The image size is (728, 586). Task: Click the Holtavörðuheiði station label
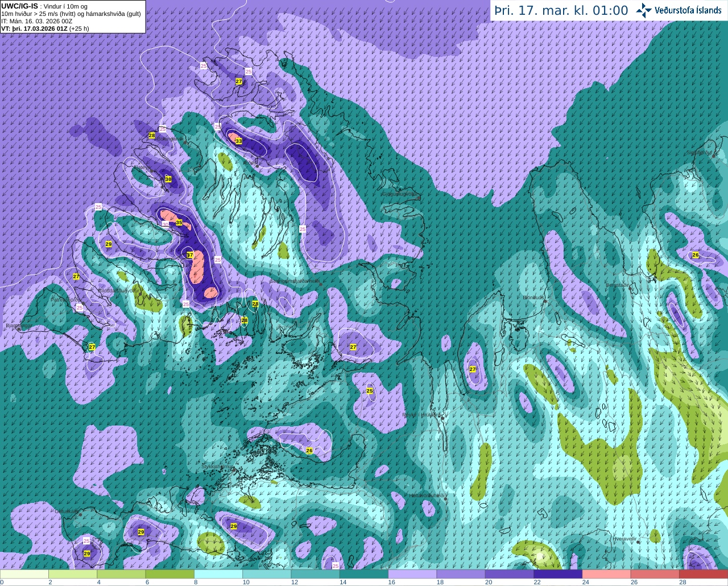tap(427, 496)
